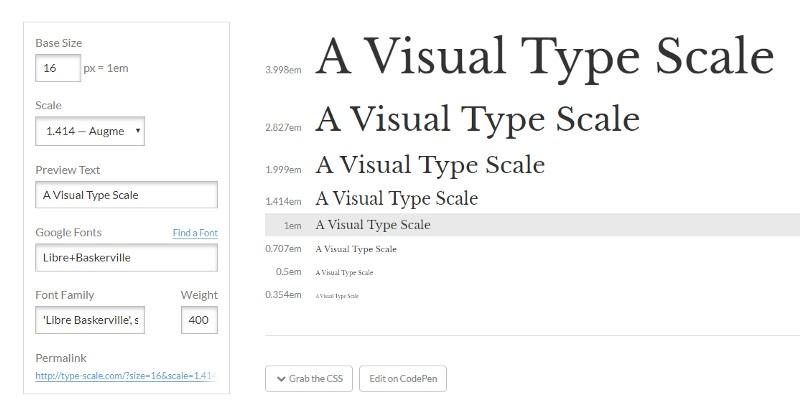Select the smallest 0.354em preview text
800x402 pixels.
click(x=337, y=296)
